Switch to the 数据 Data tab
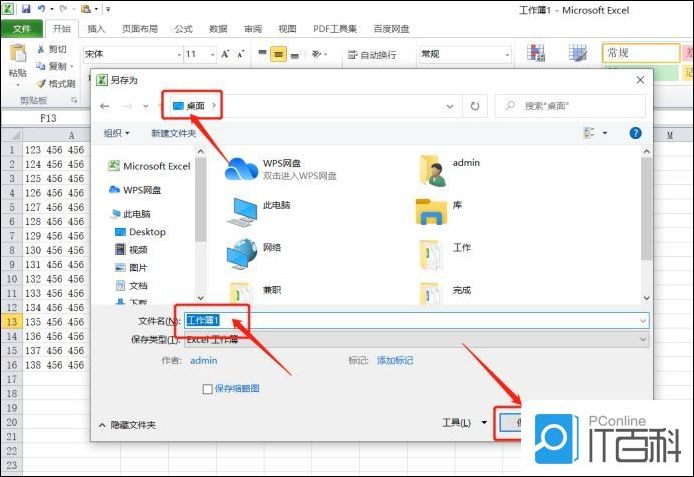Screen dimensions: 694x477 pyautogui.click(x=218, y=29)
